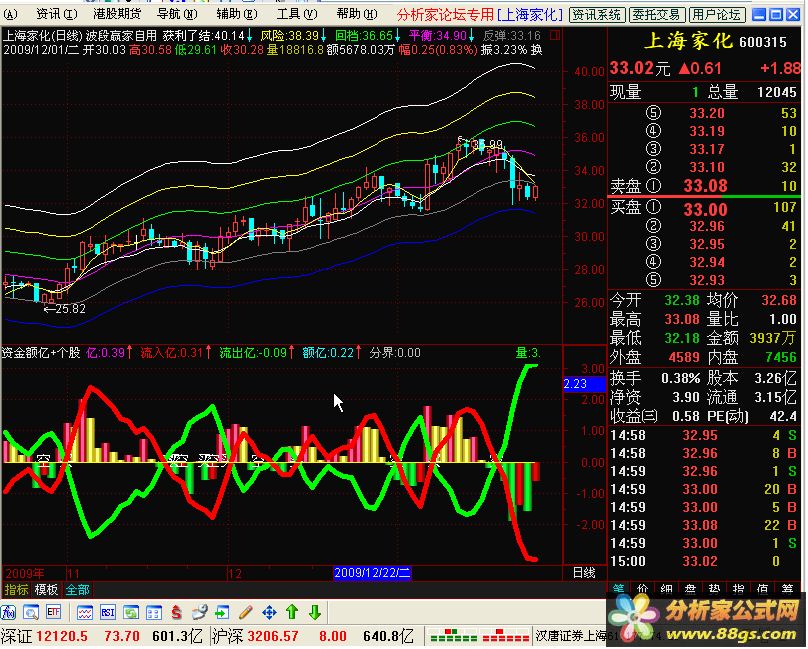Click the stock name 上海家化 600315 header
Viewport: 808px width, 649px height.
(715, 41)
